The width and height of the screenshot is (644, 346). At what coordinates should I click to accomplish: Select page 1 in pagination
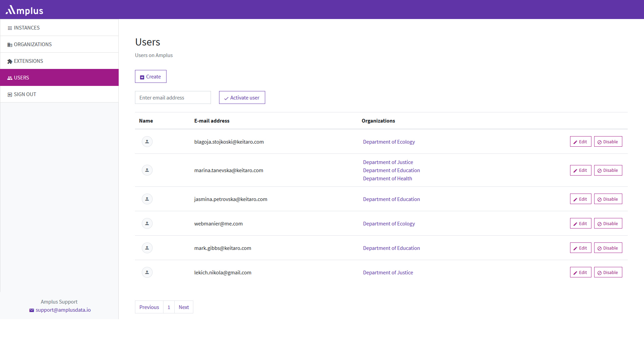pos(169,307)
